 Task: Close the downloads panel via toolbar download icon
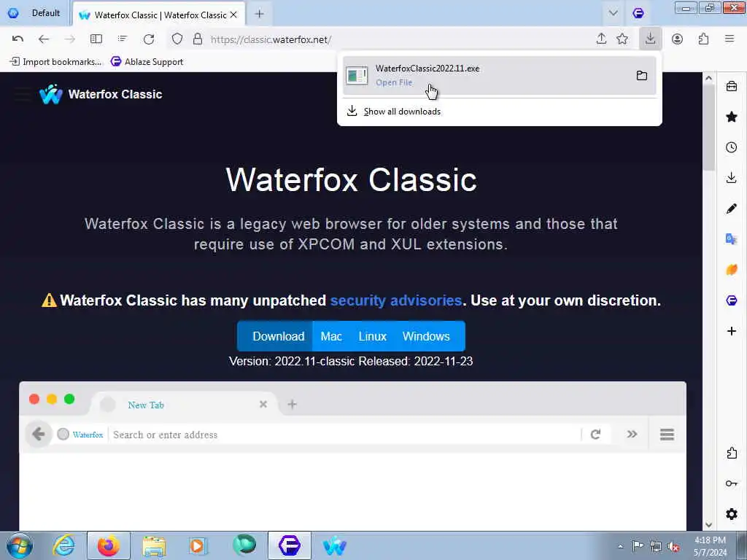tap(650, 39)
